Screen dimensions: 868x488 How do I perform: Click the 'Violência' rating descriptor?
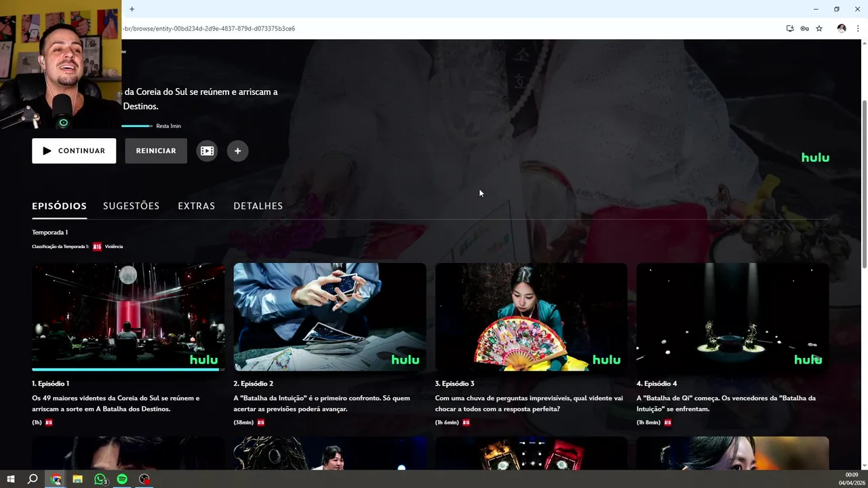click(114, 247)
